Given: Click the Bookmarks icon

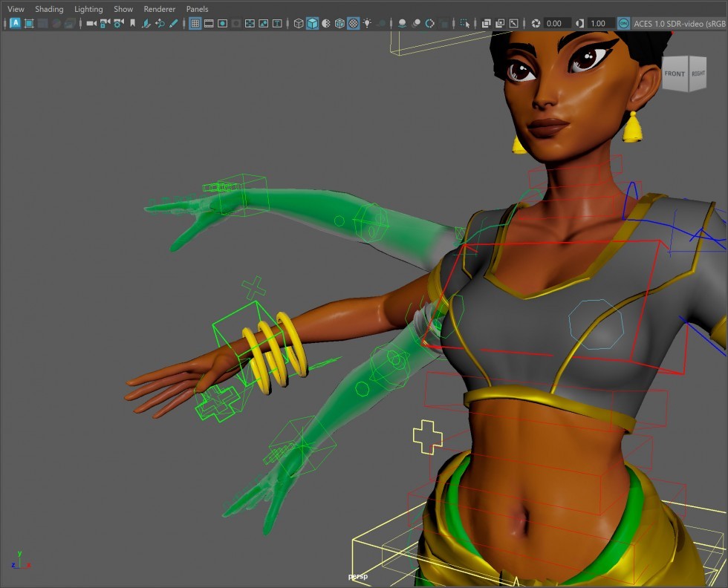Looking at the screenshot, I should (x=133, y=23).
